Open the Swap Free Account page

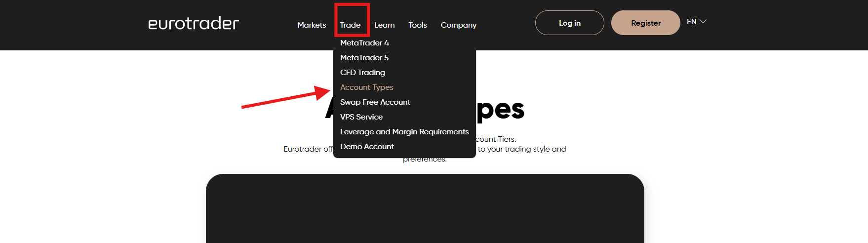(375, 102)
